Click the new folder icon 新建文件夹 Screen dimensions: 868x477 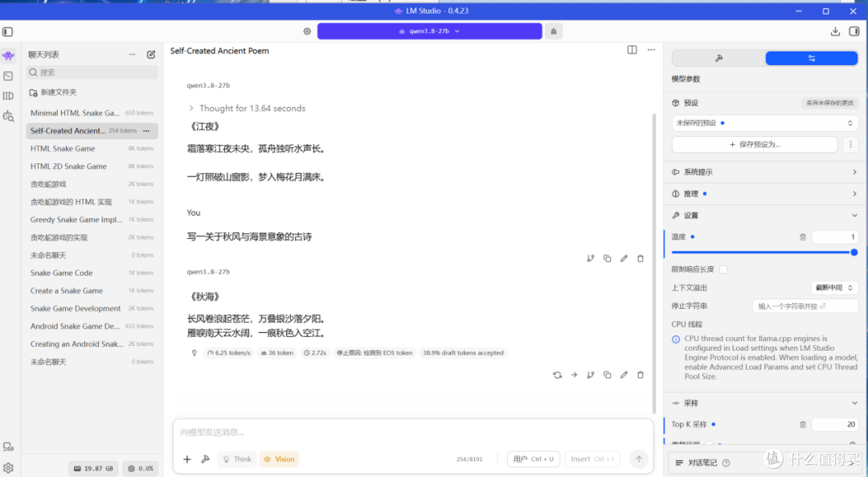(x=34, y=93)
